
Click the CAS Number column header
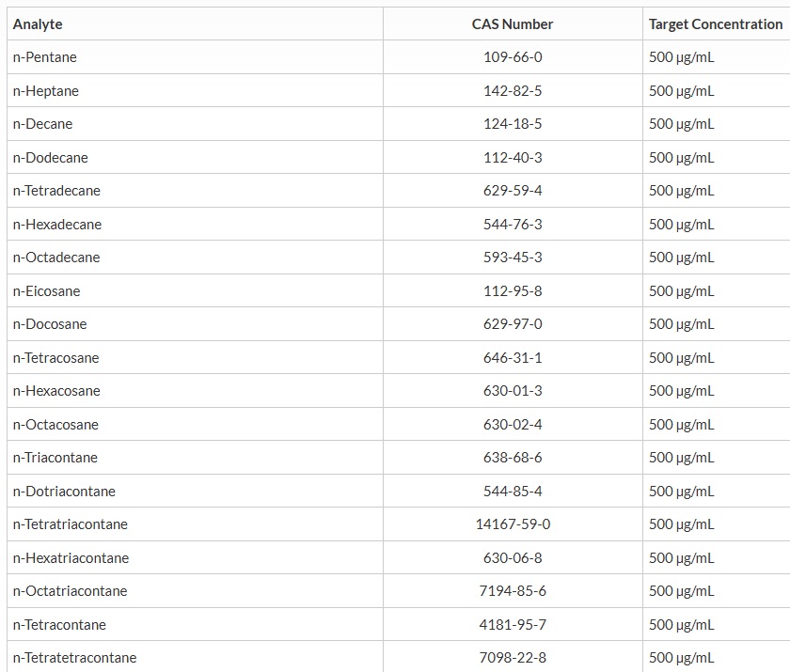pos(513,24)
